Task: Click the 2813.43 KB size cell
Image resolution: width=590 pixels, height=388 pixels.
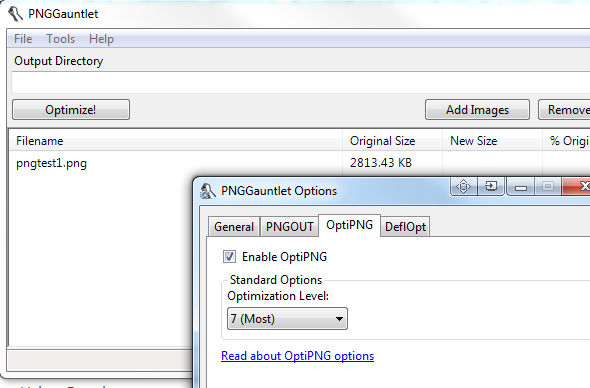Action: click(381, 163)
